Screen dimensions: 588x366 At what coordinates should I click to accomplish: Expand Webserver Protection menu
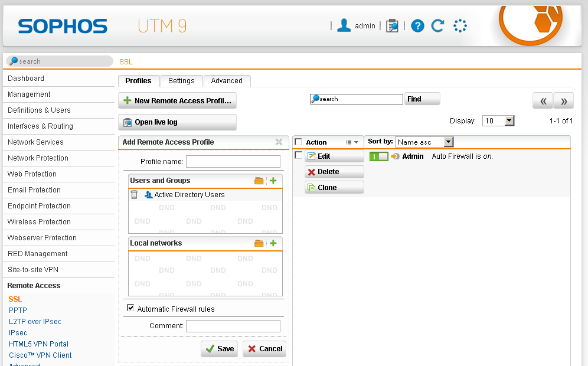click(x=58, y=238)
